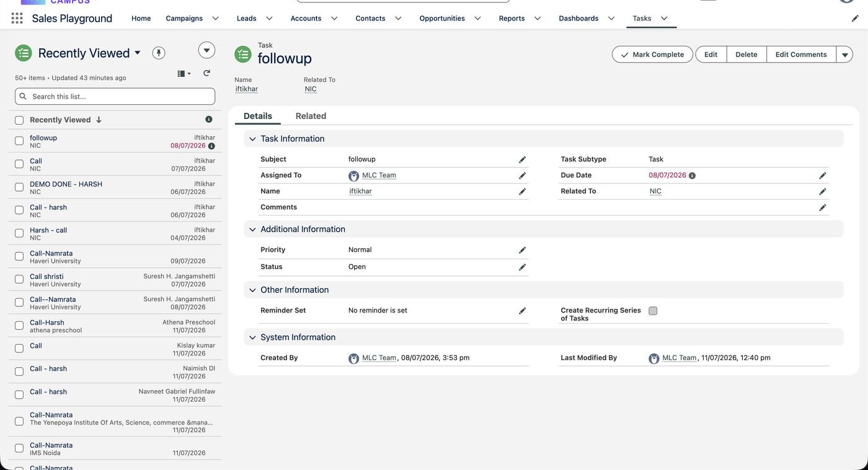Open the Recently Viewed list dropdown

pos(138,53)
